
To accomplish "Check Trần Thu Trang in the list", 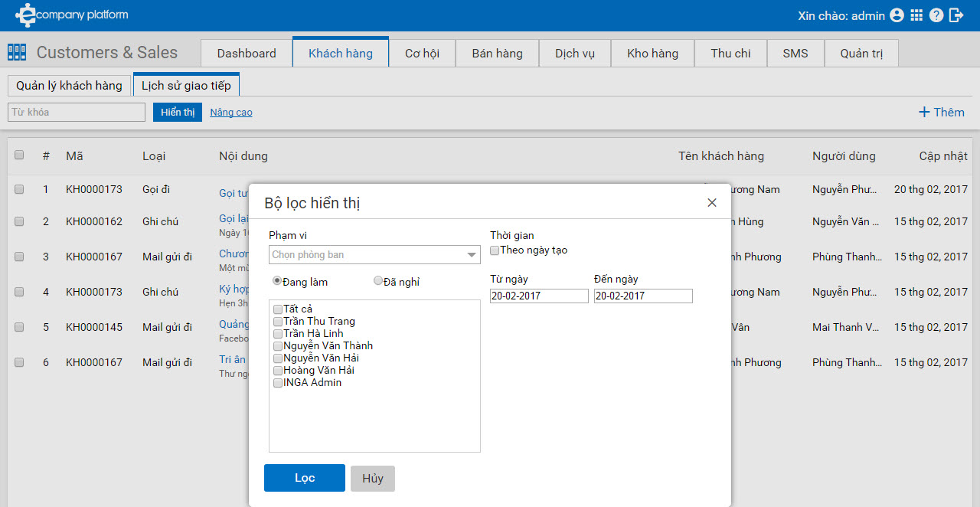I will 278,322.
